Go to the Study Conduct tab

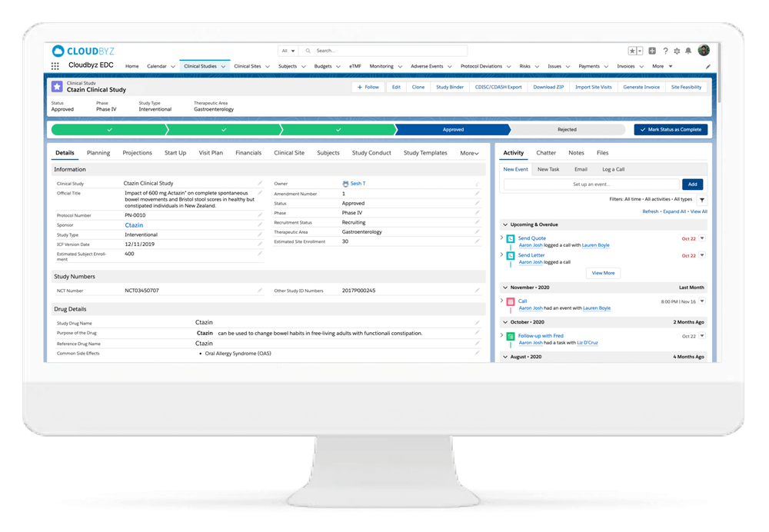coord(371,153)
